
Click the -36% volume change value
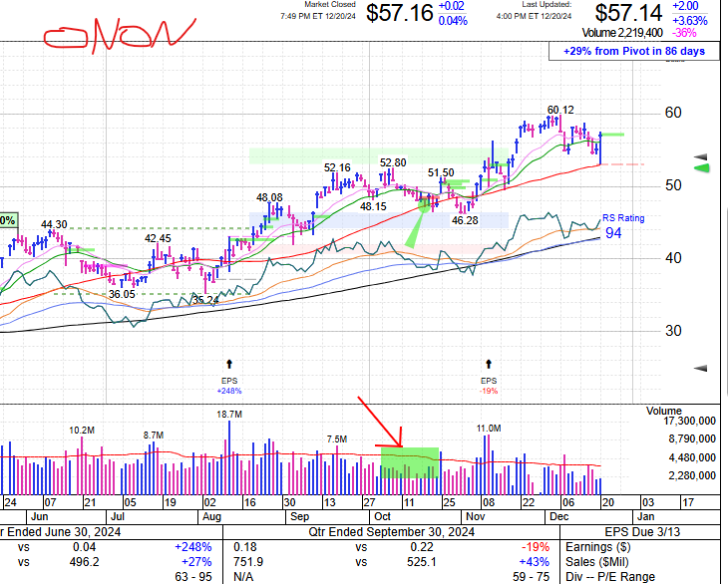pos(684,33)
